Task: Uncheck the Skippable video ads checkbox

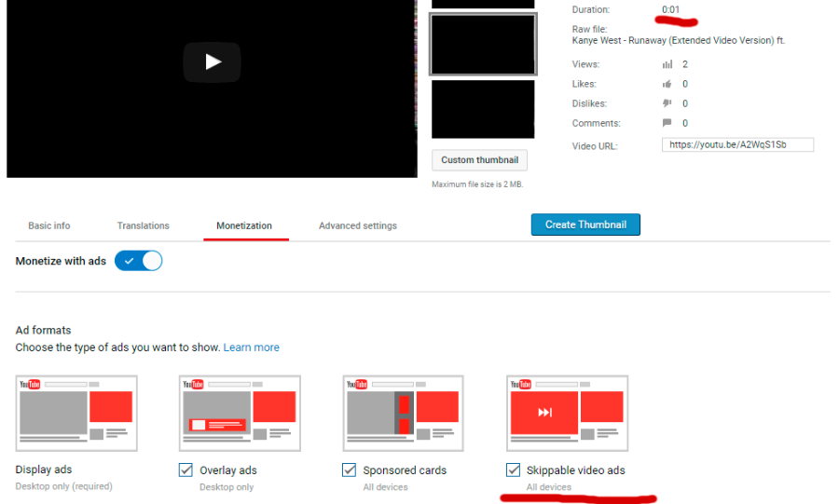Action: pos(513,470)
